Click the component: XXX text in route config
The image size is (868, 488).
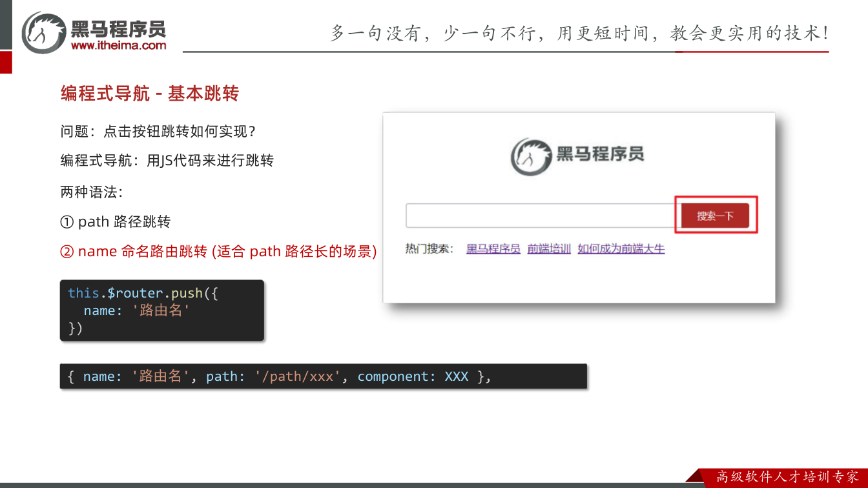[x=413, y=376]
